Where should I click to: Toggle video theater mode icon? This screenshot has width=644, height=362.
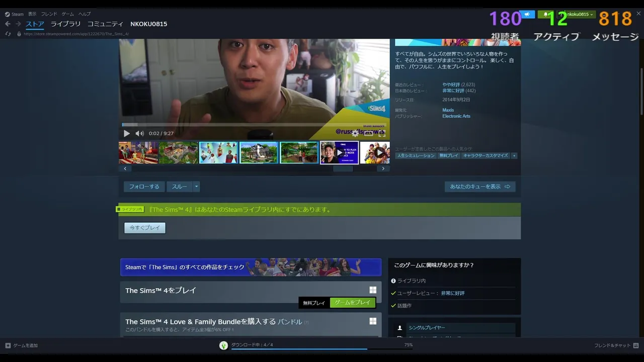point(369,133)
